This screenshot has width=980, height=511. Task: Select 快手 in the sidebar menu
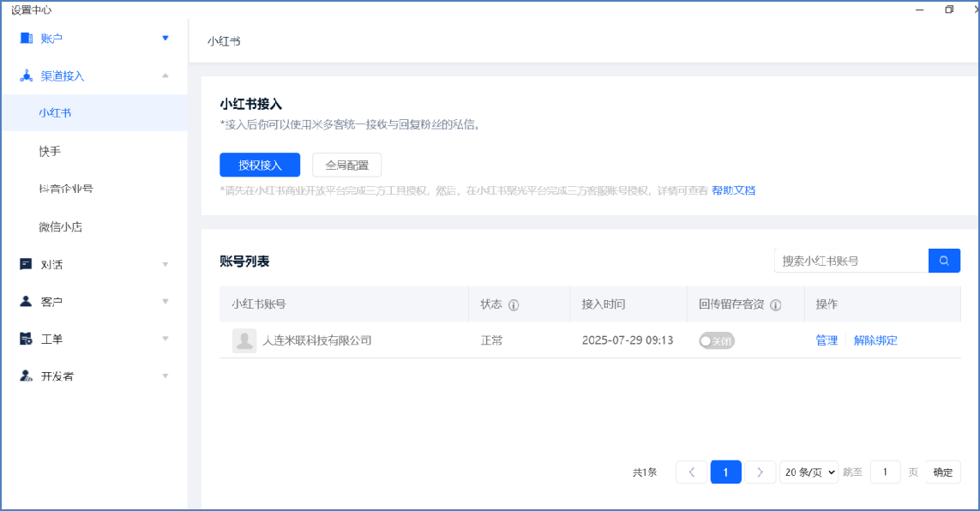pos(50,151)
